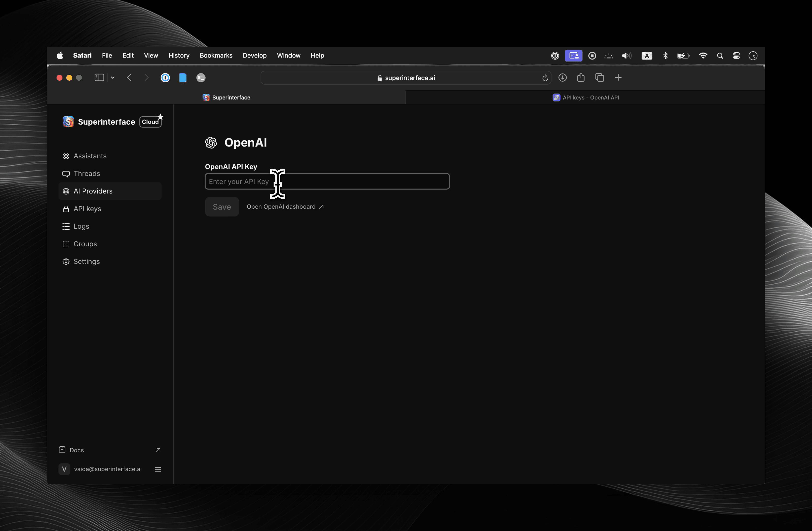Open the Downloads popover
This screenshot has width=812, height=531.
pos(562,77)
